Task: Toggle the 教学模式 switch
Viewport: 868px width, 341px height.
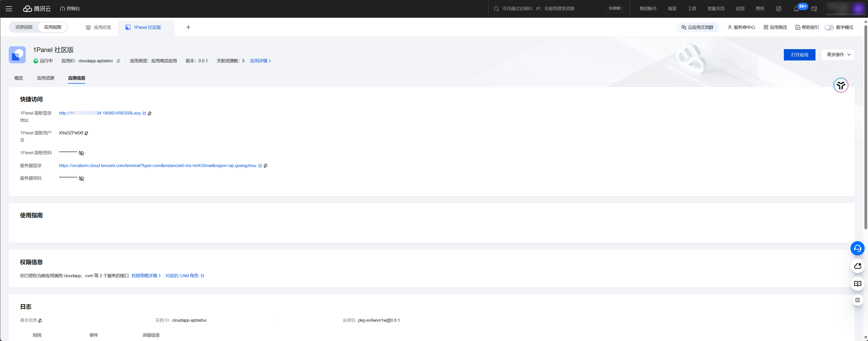Action: click(x=829, y=28)
